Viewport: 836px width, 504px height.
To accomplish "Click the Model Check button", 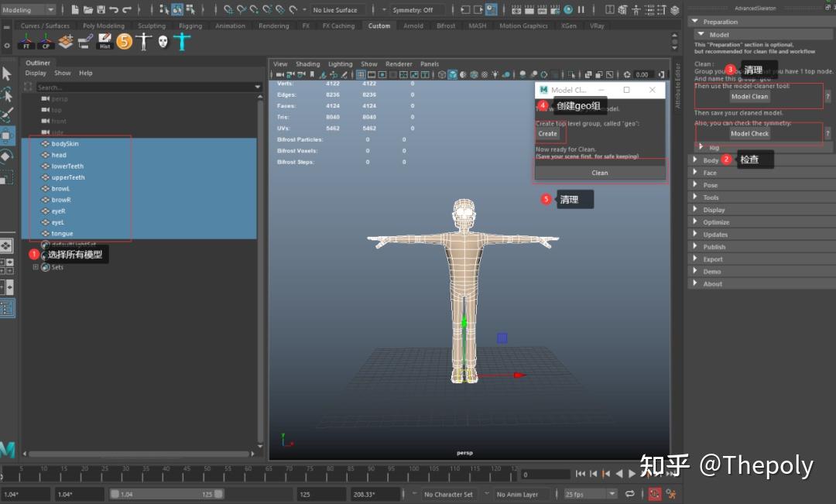I will [x=749, y=133].
